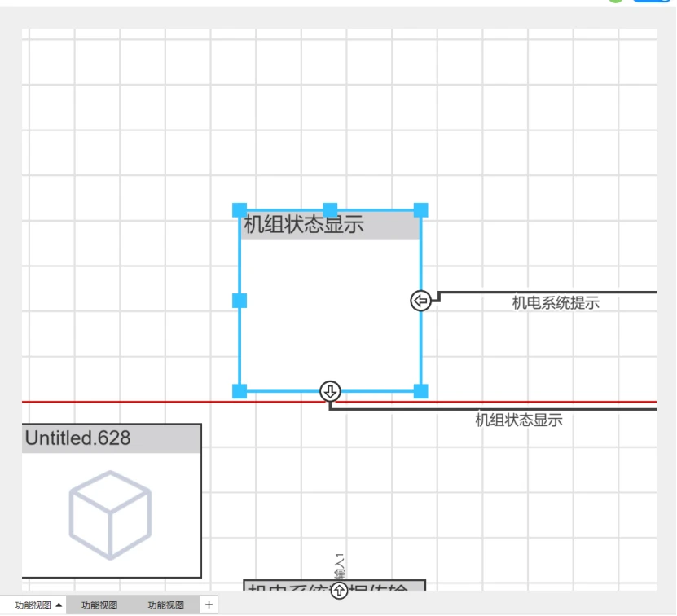Click the top-left selection handle of 机组状态显示 block

[240, 210]
